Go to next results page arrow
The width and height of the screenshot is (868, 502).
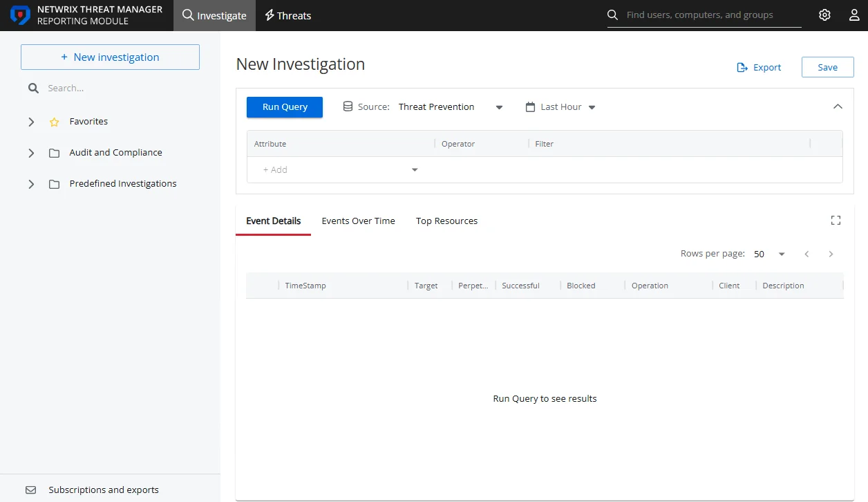pyautogui.click(x=831, y=254)
